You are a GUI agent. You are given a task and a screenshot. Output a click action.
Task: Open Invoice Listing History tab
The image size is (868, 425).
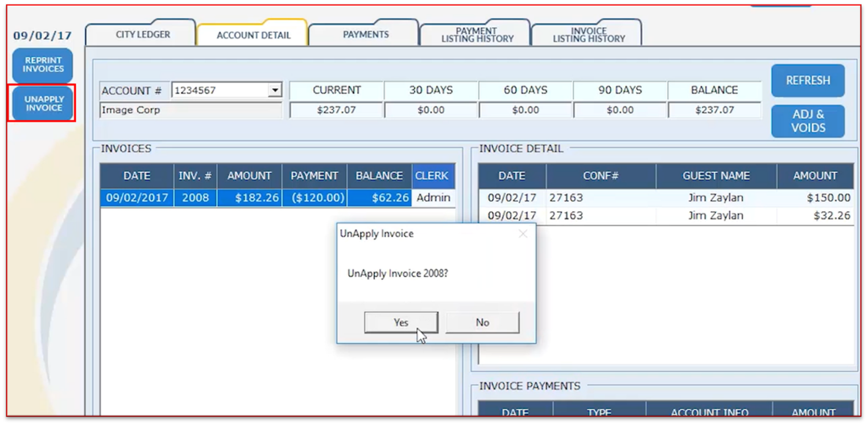[x=588, y=35]
